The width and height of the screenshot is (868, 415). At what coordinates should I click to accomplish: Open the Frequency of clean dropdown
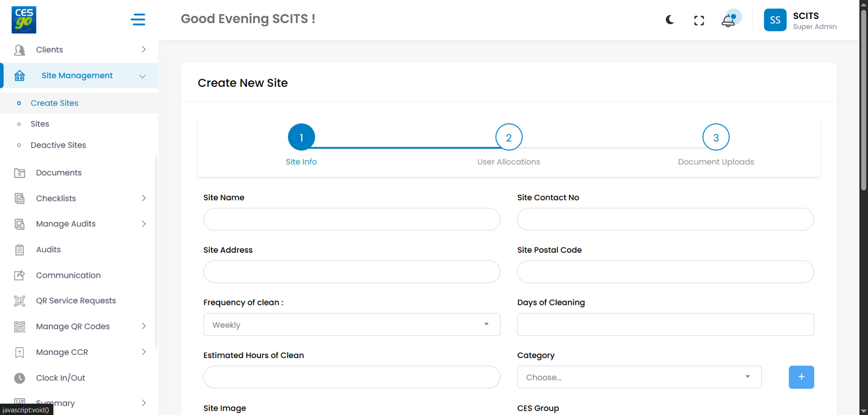351,325
